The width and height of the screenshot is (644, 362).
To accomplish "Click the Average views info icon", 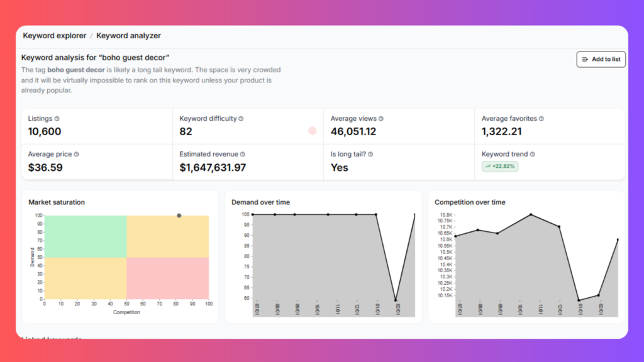I will pyautogui.click(x=381, y=119).
